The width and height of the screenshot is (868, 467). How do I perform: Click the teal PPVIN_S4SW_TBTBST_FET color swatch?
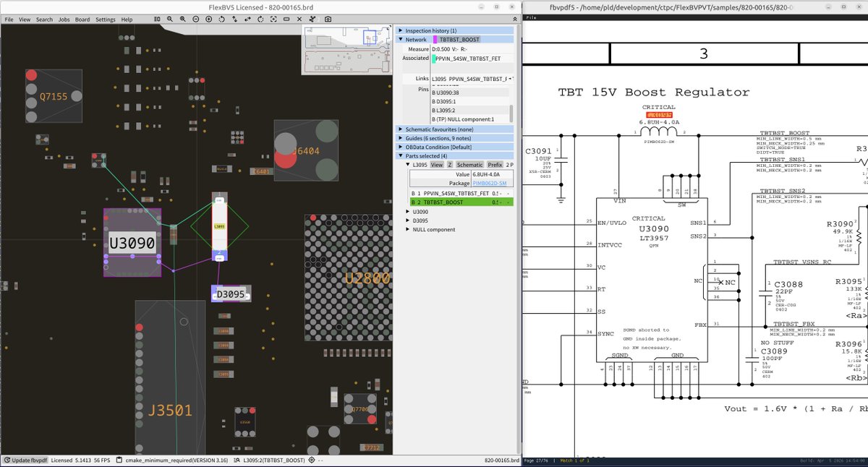(433, 59)
